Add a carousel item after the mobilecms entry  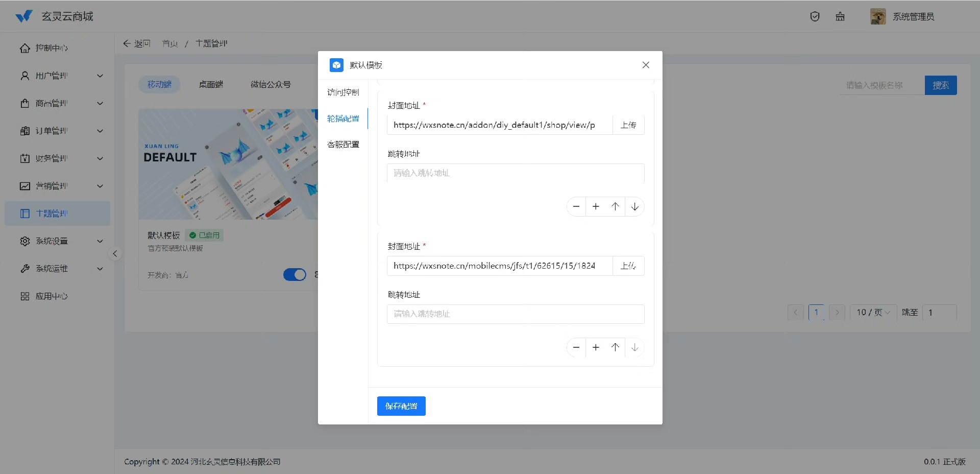(596, 347)
